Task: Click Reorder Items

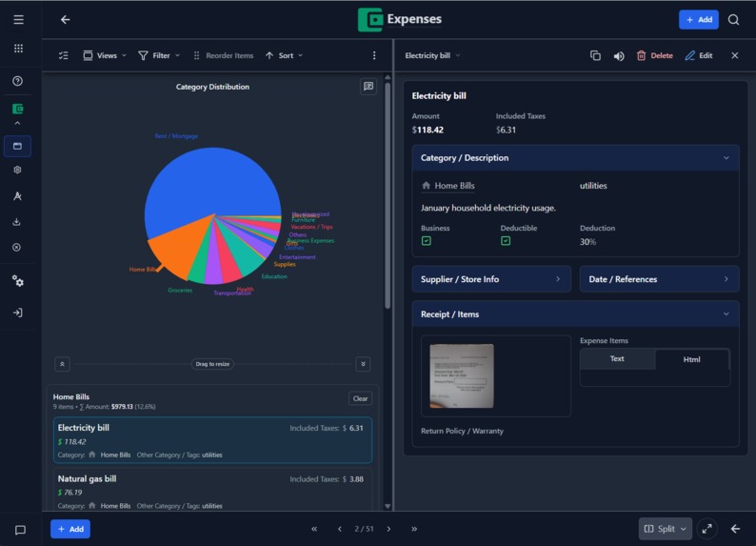Action: (224, 55)
